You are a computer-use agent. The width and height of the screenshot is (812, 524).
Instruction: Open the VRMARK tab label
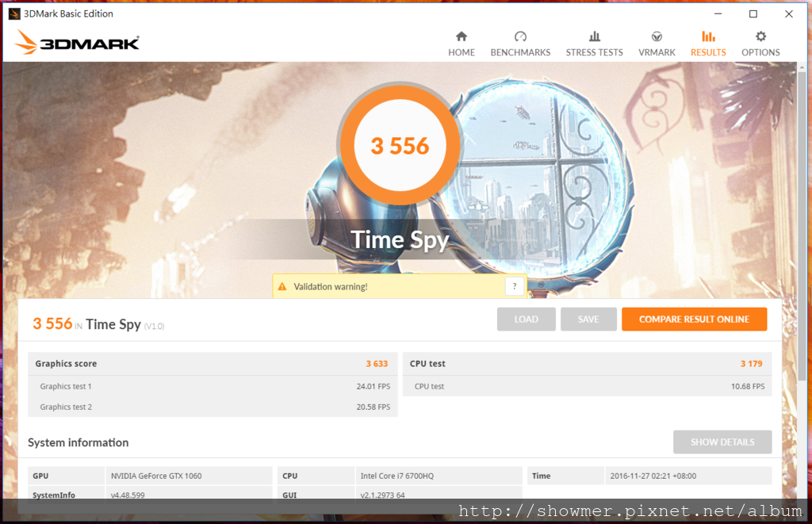657,52
